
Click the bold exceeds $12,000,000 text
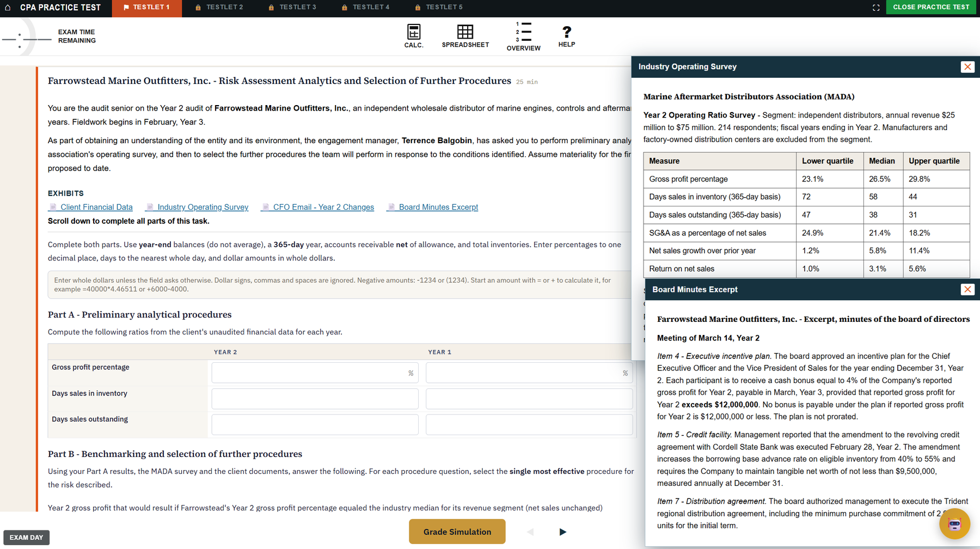coord(720,405)
